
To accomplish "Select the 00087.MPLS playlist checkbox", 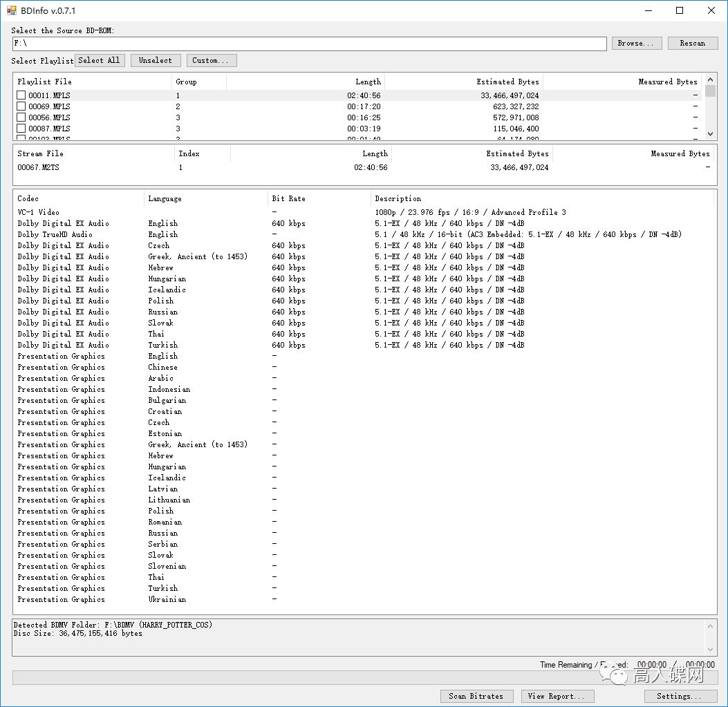I will click(21, 129).
